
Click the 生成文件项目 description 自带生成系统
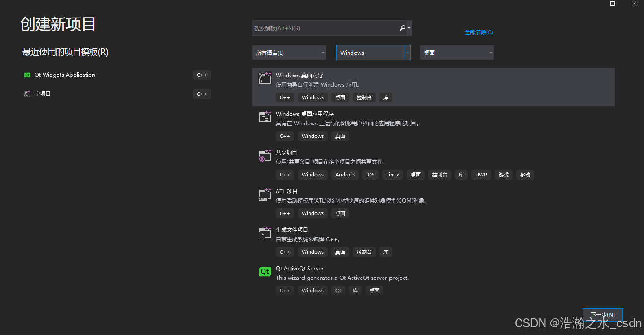pyautogui.click(x=309, y=239)
